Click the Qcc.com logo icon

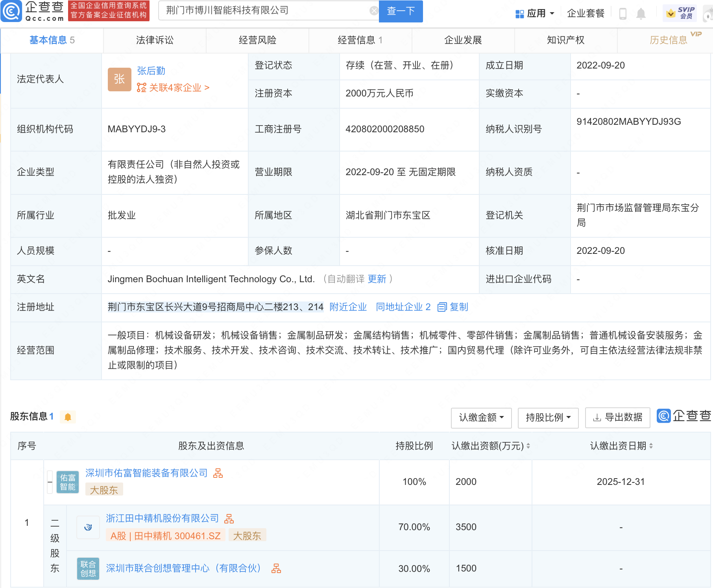click(x=11, y=11)
